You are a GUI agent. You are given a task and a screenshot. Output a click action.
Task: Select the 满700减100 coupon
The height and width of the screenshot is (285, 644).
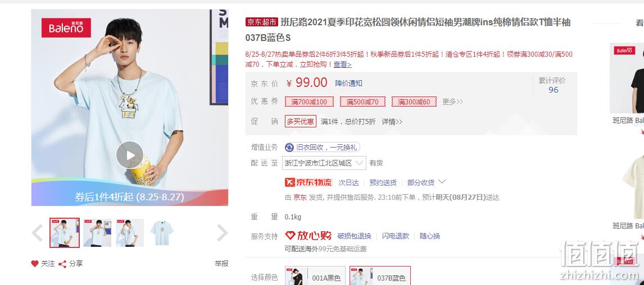pos(309,102)
